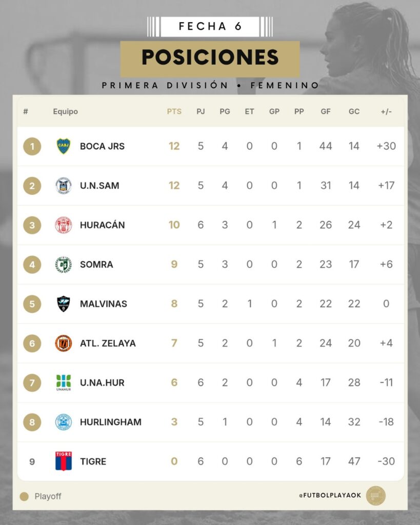The image size is (420, 525).
Task: Click the Atl. Zelaya orange logo
Action: tap(64, 343)
